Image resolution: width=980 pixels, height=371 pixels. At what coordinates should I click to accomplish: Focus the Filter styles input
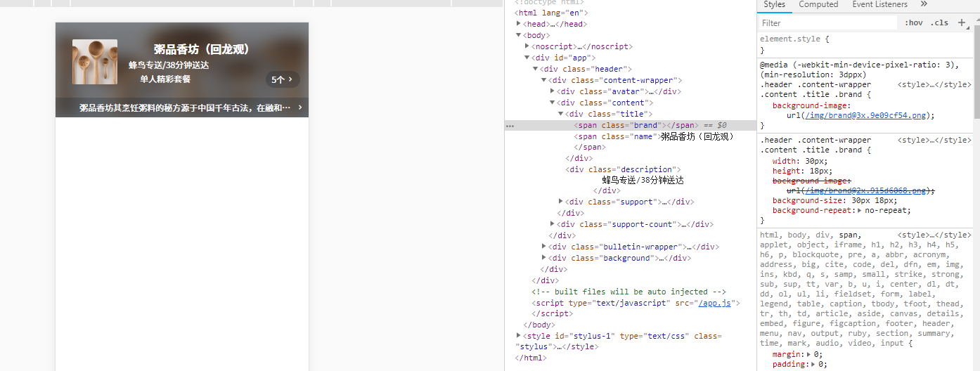[x=828, y=22]
